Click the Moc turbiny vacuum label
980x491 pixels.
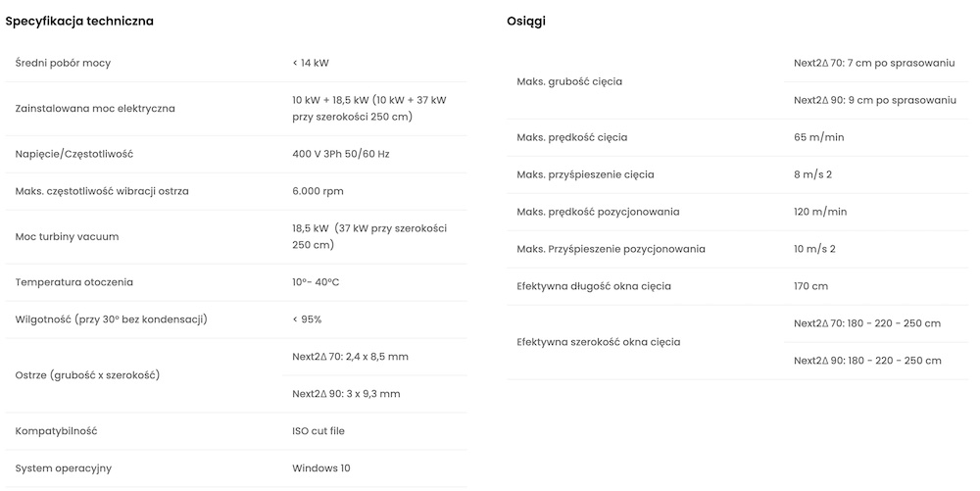tap(67, 237)
